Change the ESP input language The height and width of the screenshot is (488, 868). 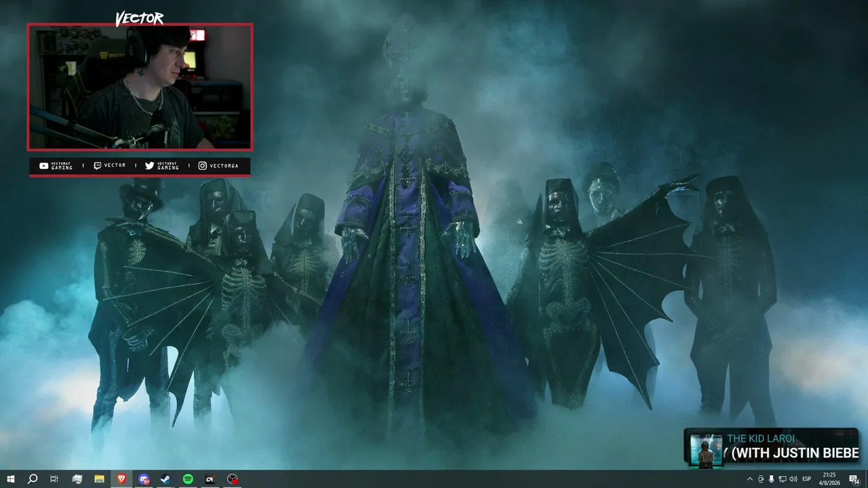point(807,479)
